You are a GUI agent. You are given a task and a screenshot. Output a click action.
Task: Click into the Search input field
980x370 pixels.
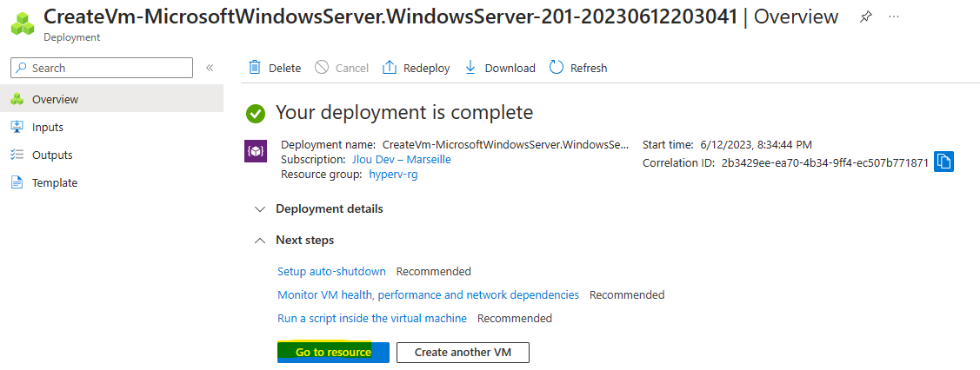[x=102, y=68]
